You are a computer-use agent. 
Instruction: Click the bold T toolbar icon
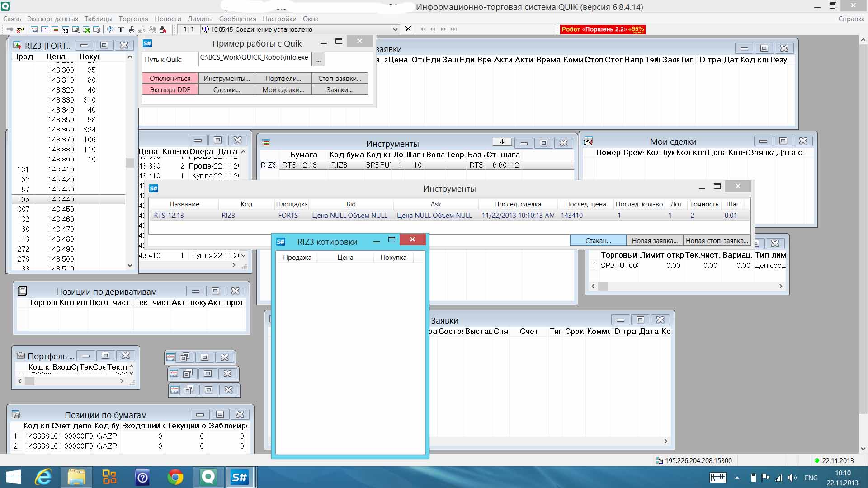tap(121, 29)
